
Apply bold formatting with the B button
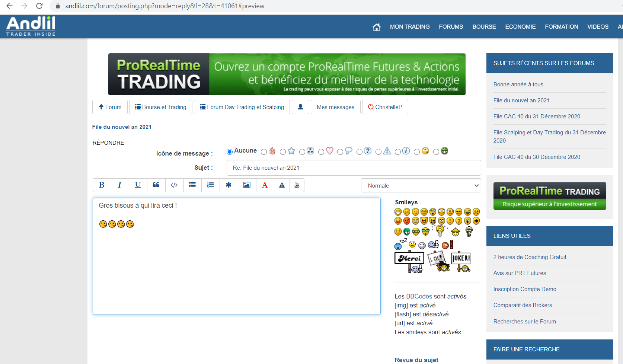[102, 185]
